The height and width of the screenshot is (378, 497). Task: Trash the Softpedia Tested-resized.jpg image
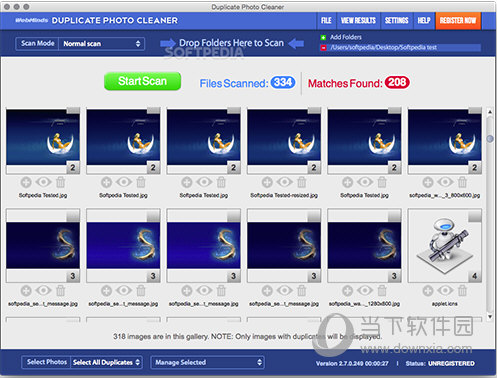(302, 182)
